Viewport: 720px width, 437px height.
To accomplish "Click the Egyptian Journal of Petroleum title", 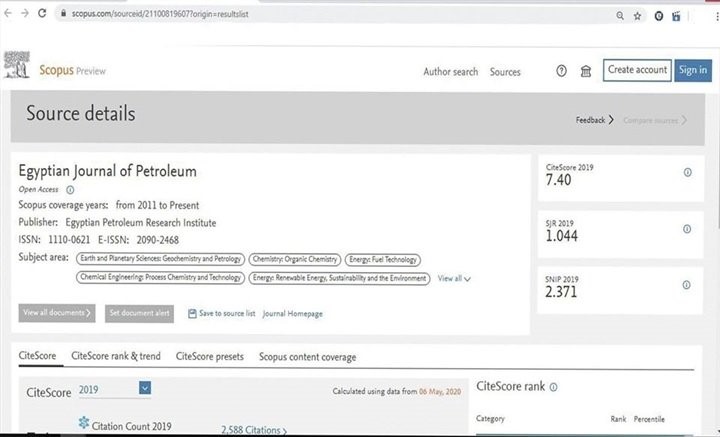I will [x=107, y=171].
